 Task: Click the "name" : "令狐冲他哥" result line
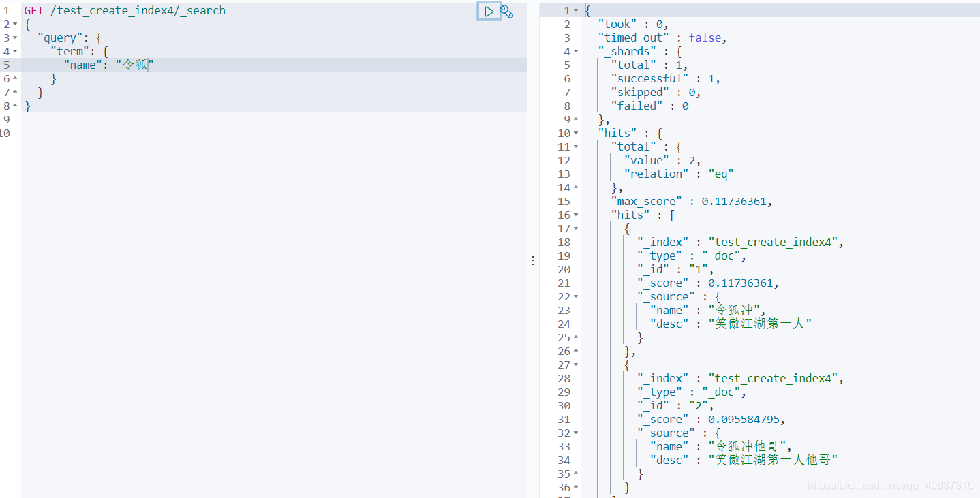click(721, 447)
